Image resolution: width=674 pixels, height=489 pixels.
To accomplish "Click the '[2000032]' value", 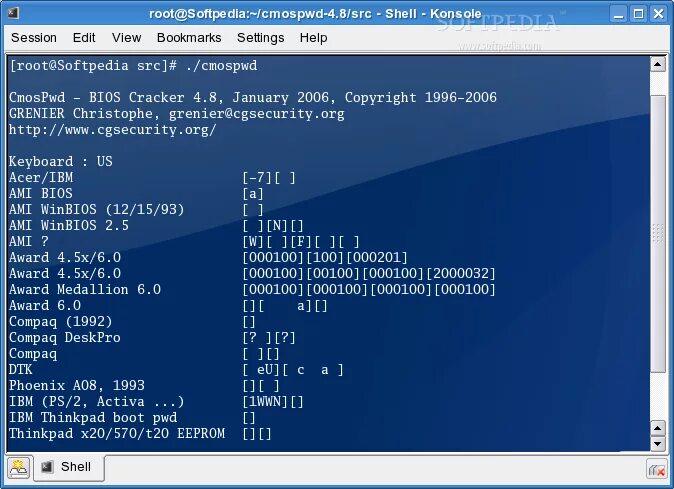I will (460, 273).
